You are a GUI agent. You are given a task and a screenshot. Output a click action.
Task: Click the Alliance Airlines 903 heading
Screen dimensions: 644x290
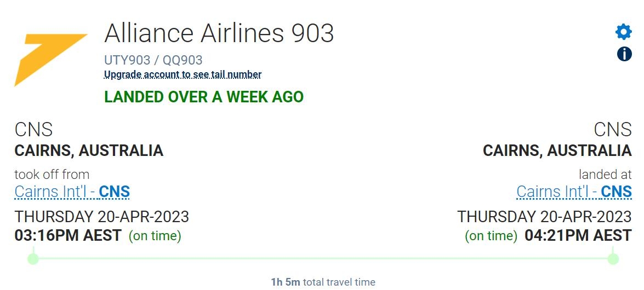219,33
